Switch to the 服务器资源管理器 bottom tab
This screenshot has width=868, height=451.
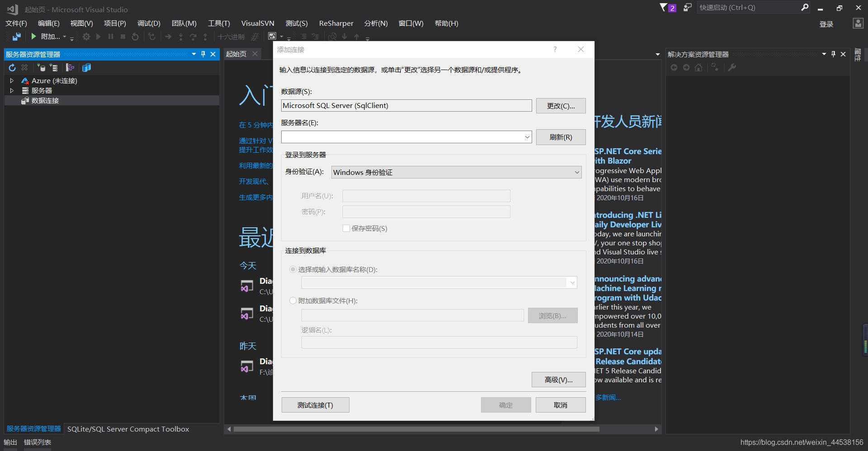coord(33,428)
